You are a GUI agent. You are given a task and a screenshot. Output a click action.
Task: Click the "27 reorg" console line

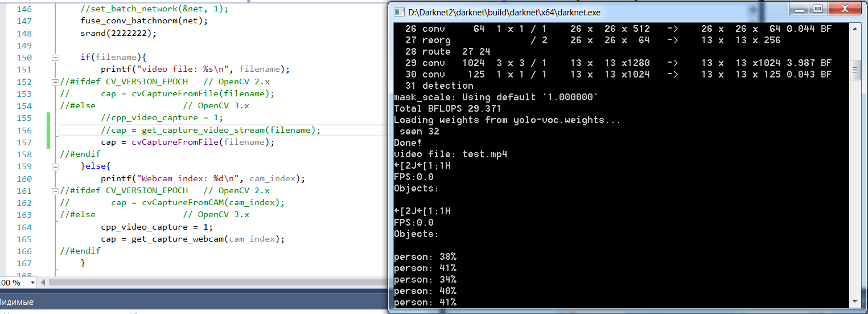tap(593, 40)
